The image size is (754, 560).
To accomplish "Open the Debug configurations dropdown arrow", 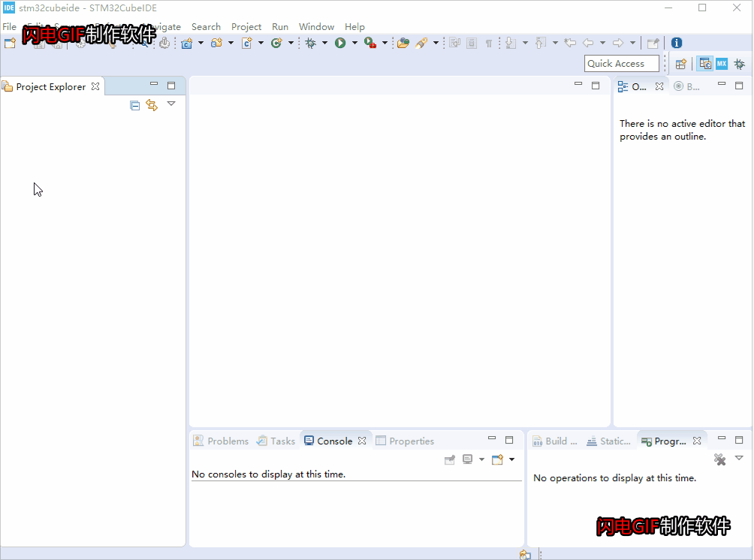I will [324, 44].
